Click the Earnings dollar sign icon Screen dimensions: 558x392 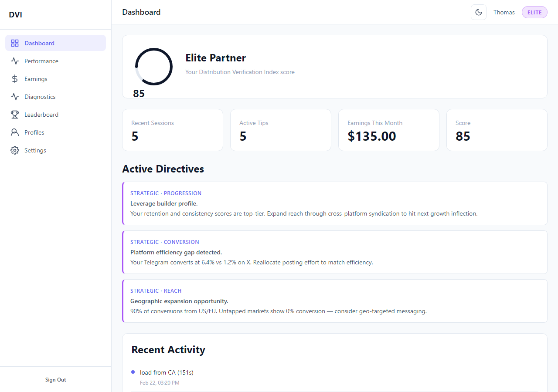(15, 79)
